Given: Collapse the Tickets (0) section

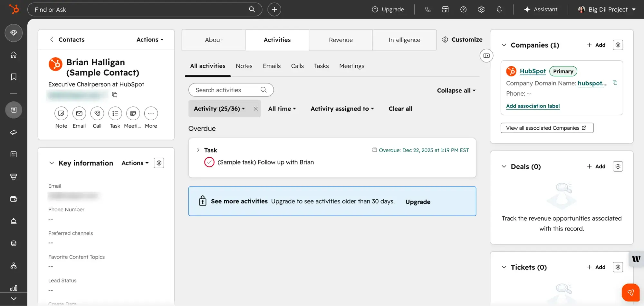Looking at the screenshot, I should click(504, 267).
